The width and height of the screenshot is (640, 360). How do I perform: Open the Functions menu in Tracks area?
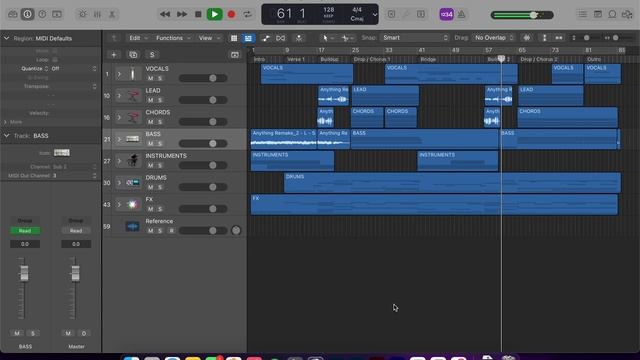click(x=173, y=38)
